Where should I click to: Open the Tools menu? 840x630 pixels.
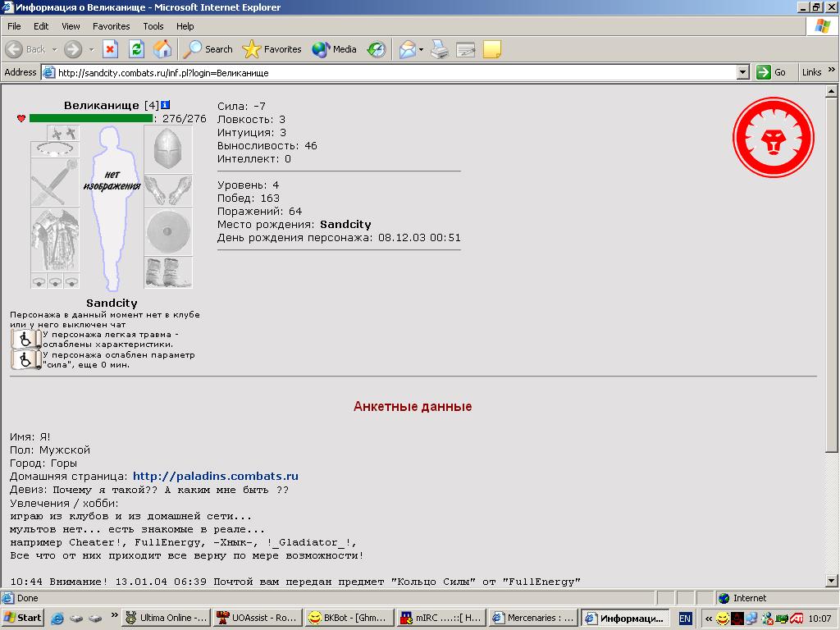[x=153, y=26]
